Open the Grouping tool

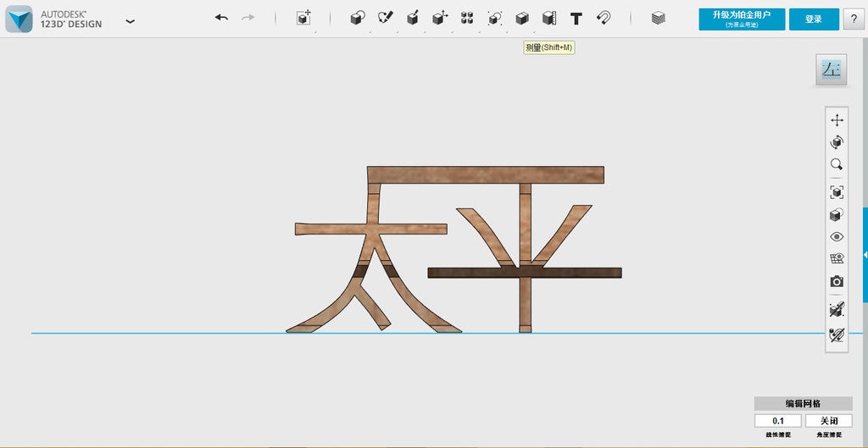(494, 19)
